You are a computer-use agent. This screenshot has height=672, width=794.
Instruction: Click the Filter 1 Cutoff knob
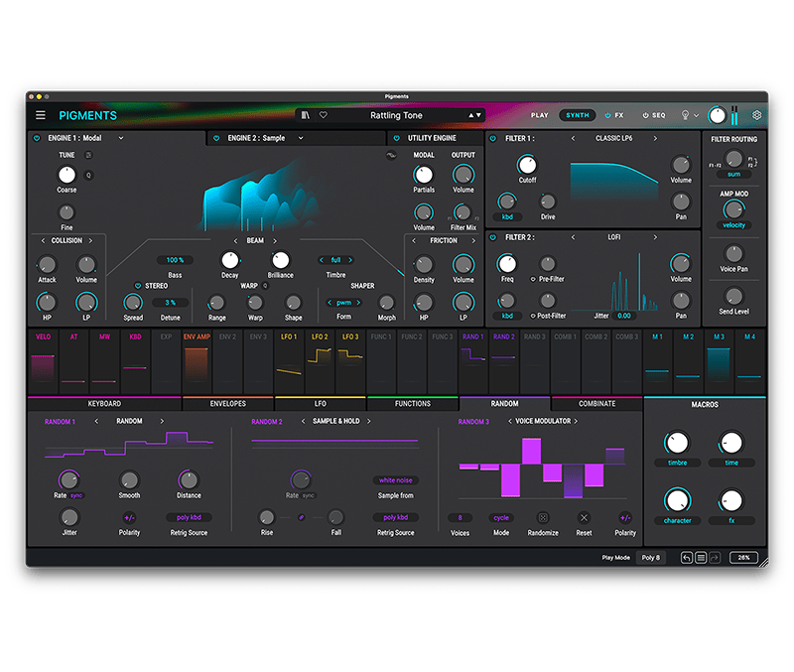[x=527, y=165]
